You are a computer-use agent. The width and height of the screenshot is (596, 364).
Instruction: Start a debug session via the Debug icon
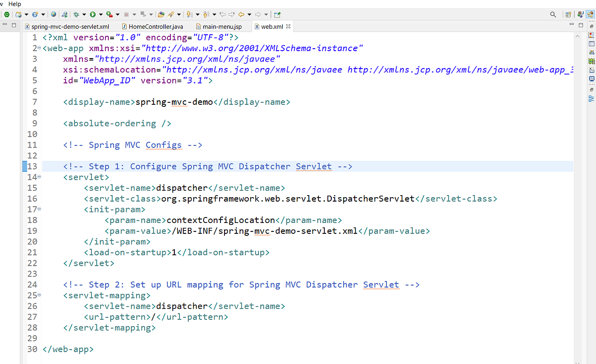(x=75, y=14)
